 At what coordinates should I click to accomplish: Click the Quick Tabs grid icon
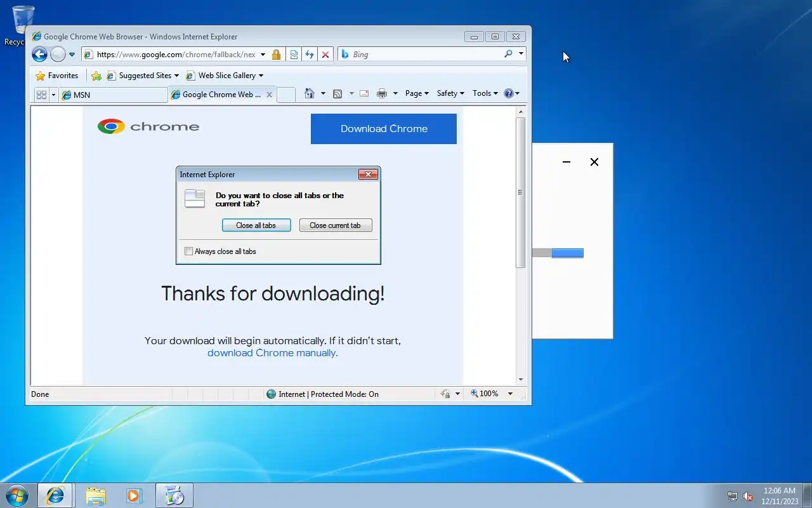(42, 95)
